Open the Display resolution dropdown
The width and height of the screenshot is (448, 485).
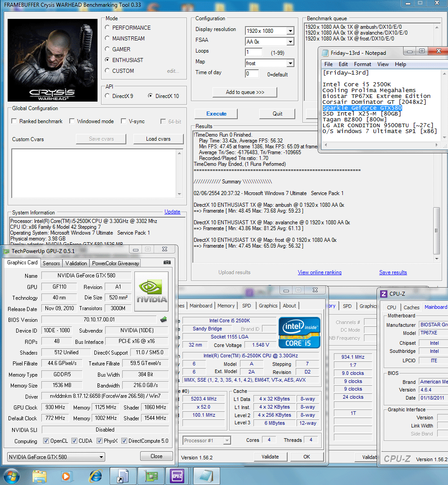[x=290, y=31]
